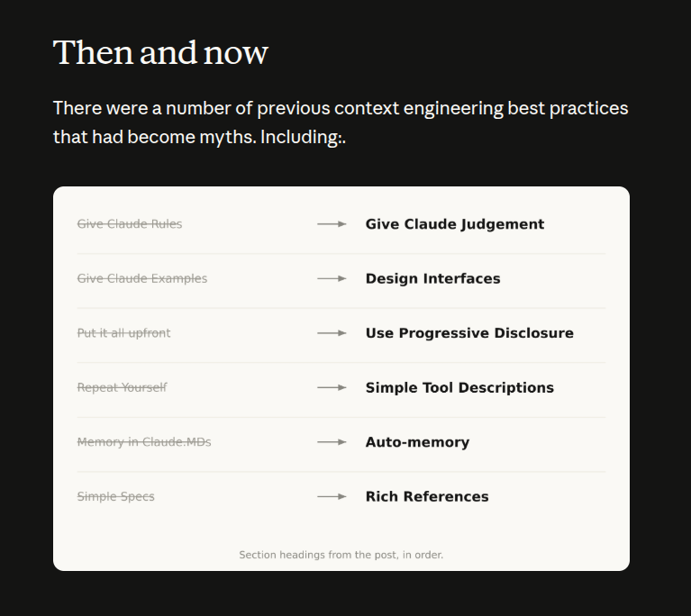Select the struck-through Give Claude Examples text
691x616 pixels.
(142, 278)
